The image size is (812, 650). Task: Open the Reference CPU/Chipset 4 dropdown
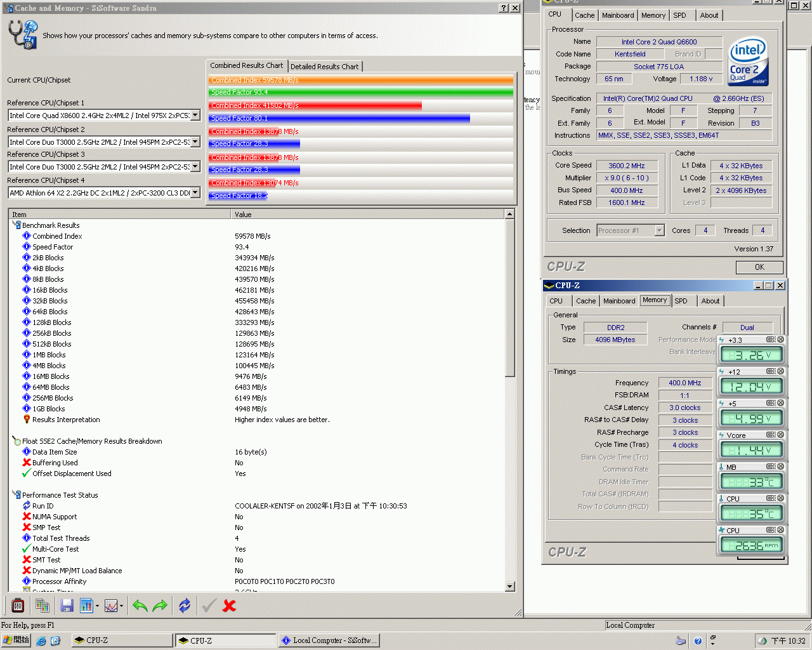[x=195, y=193]
